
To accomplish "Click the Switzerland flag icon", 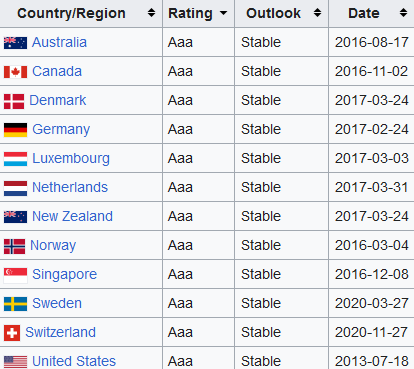I will tap(12, 333).
